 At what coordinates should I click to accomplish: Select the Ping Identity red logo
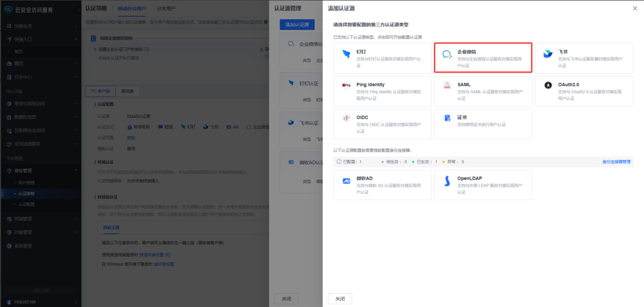tap(346, 85)
